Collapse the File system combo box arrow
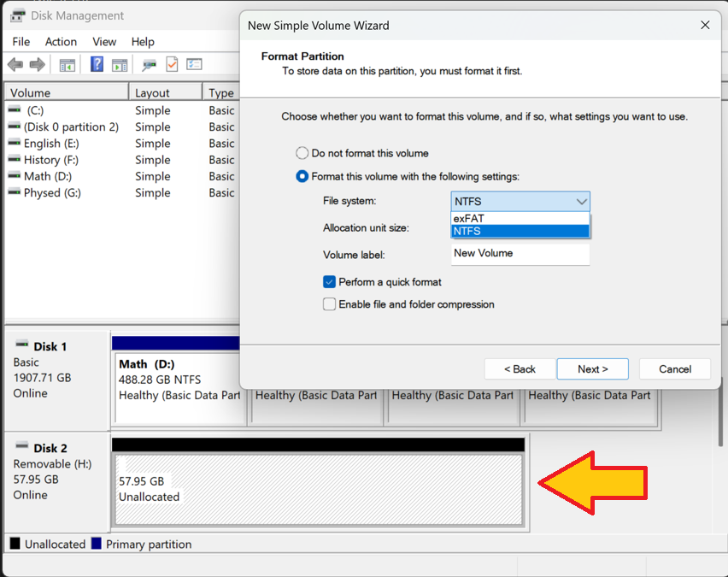The height and width of the screenshot is (577, 728). coord(581,202)
